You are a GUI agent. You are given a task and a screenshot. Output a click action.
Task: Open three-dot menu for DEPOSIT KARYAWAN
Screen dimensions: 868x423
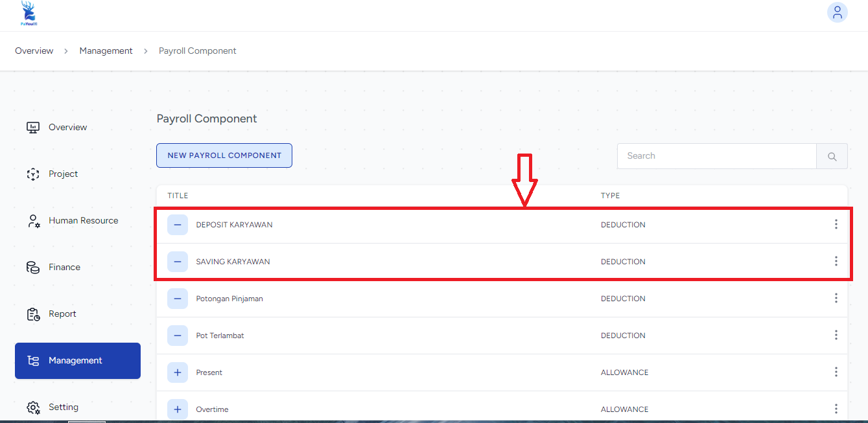click(x=836, y=224)
